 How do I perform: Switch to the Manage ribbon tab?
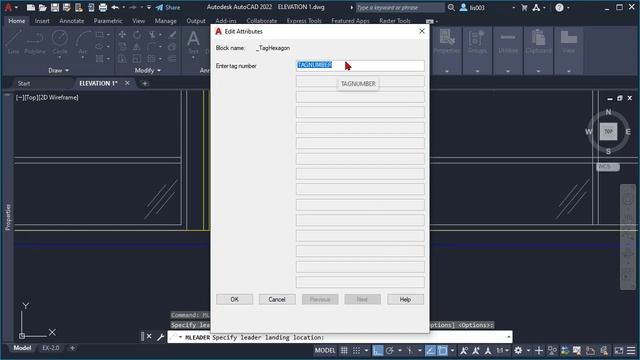(x=165, y=20)
